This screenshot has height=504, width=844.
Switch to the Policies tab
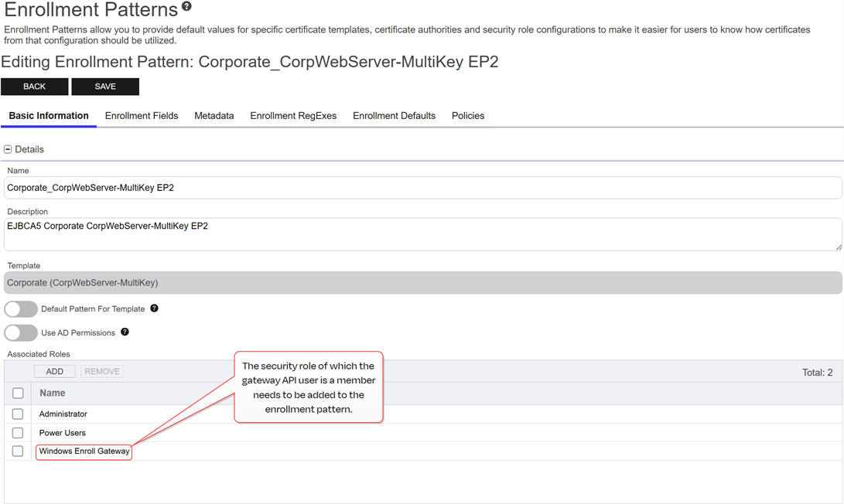pos(468,116)
